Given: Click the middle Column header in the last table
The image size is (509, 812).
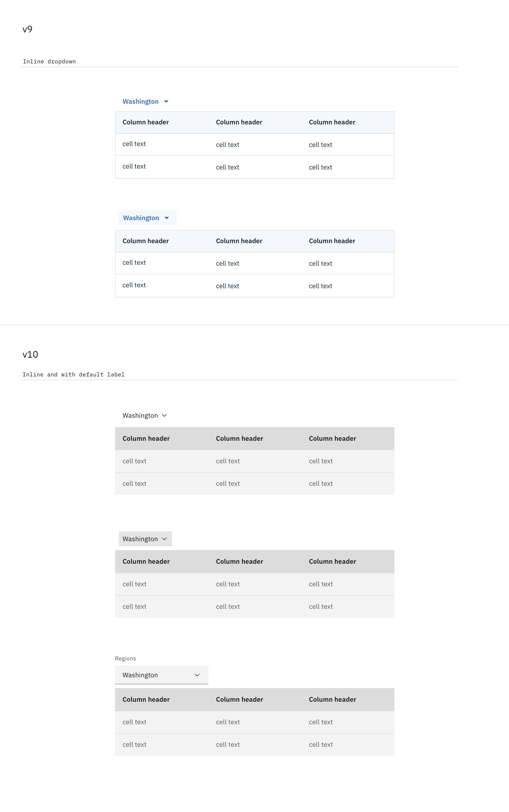Looking at the screenshot, I should [239, 699].
